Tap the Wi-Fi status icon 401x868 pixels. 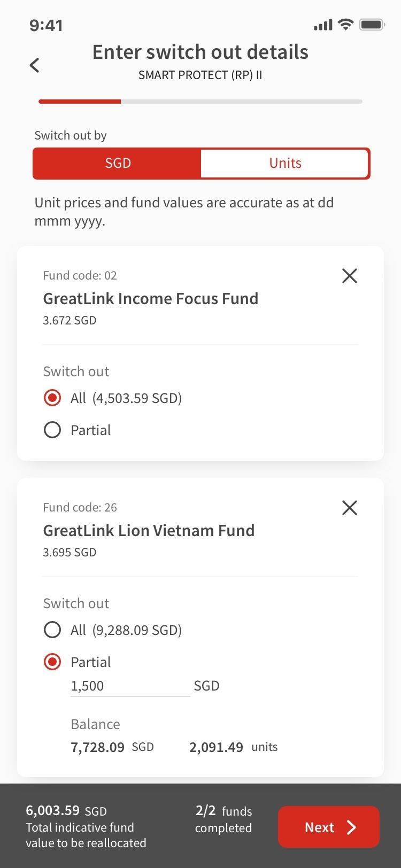[x=346, y=25]
